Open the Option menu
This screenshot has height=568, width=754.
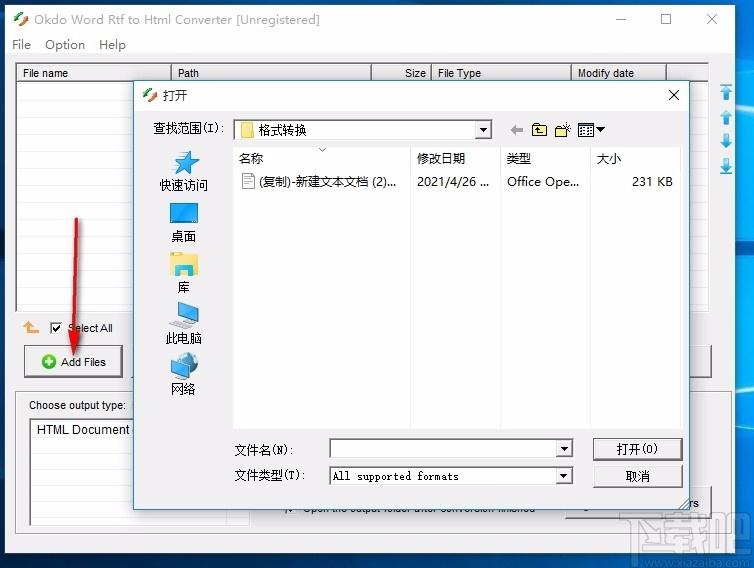pos(65,45)
